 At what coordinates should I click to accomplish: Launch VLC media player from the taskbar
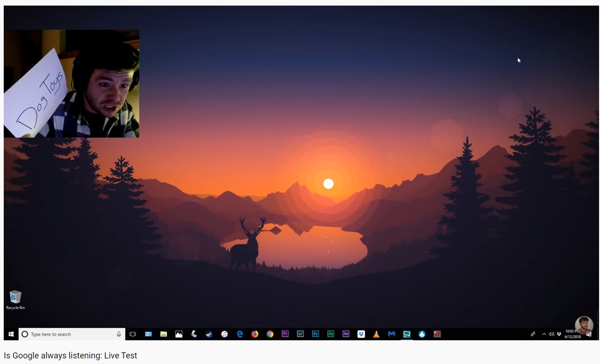376,334
